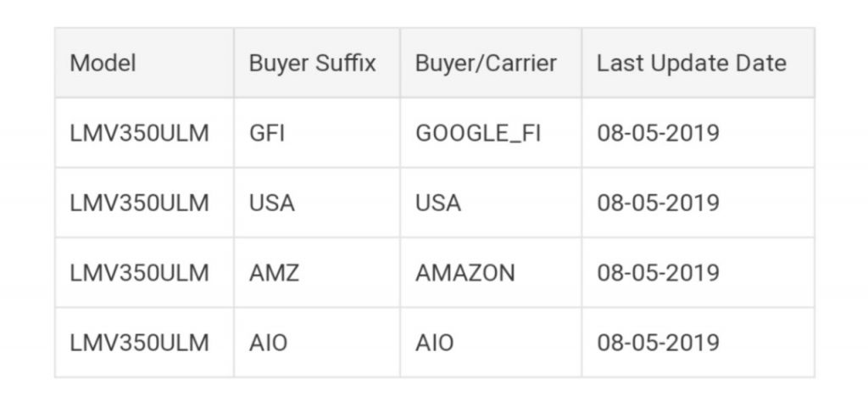
Task: Click LMV350ULM in the USA row
Action: click(139, 204)
